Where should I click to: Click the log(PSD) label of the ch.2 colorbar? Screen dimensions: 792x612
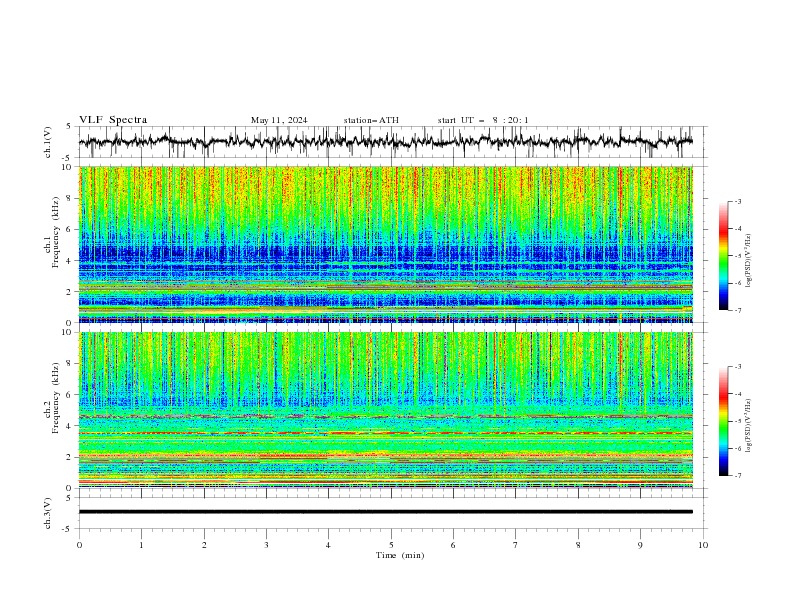[x=749, y=425]
